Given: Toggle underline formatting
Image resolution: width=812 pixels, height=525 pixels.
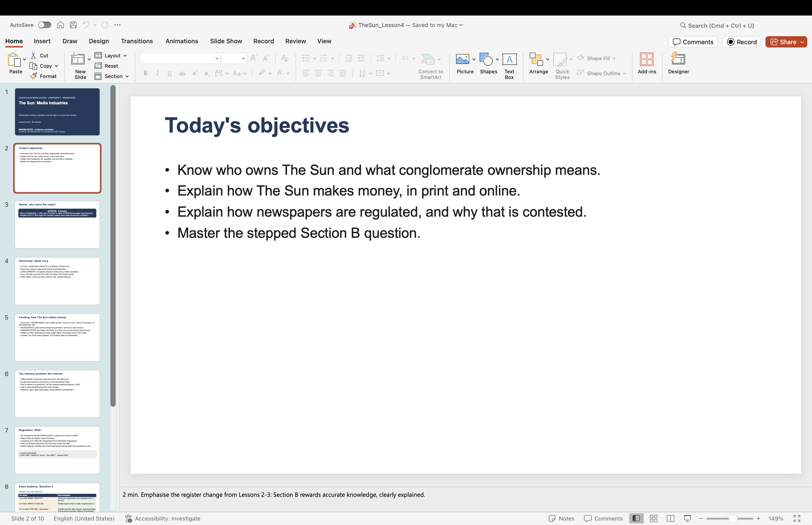Looking at the screenshot, I should point(170,73).
